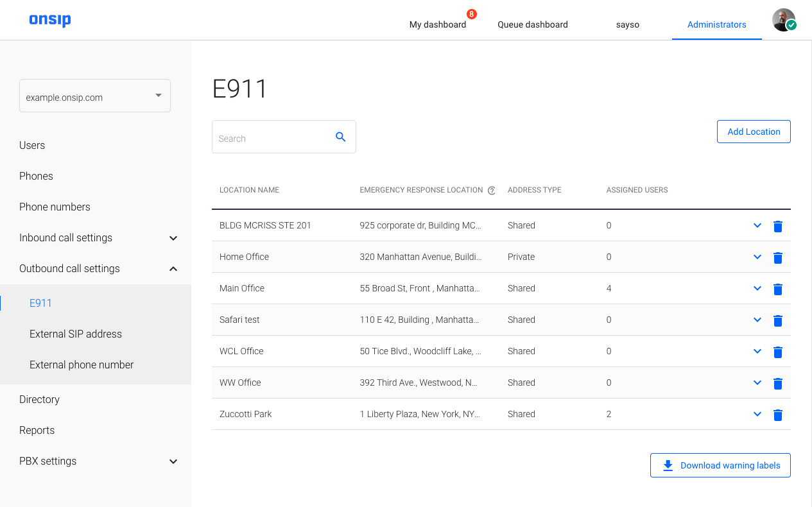This screenshot has width=812, height=507.
Task: Select the Administrators tab
Action: coord(717,24)
